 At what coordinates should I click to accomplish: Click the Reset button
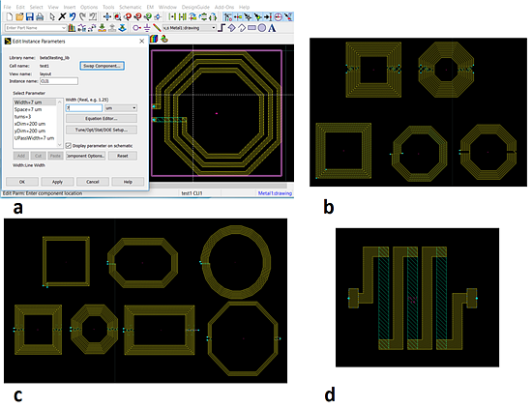[123, 156]
